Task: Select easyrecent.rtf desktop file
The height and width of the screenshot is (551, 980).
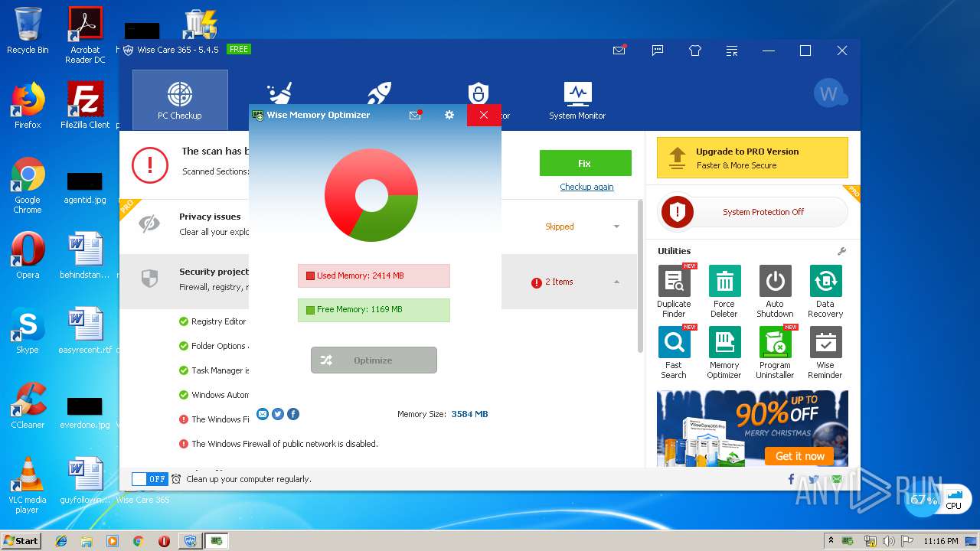Action: (x=85, y=331)
